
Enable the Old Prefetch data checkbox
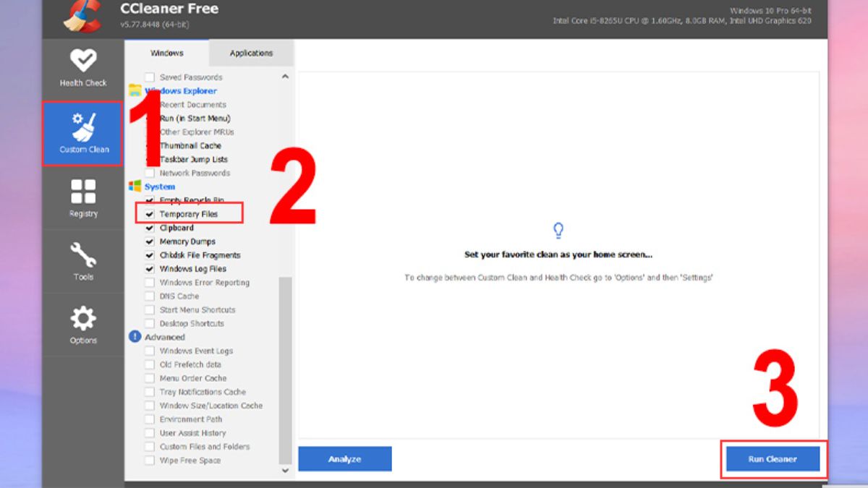(x=150, y=364)
